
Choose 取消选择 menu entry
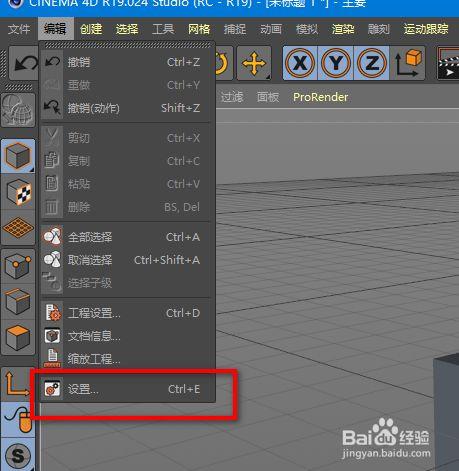click(126, 260)
